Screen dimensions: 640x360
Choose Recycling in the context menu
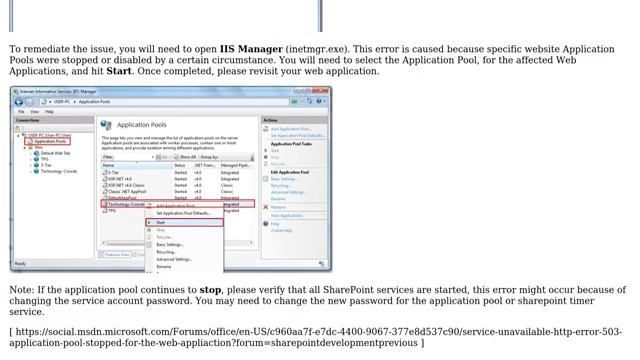point(184,252)
